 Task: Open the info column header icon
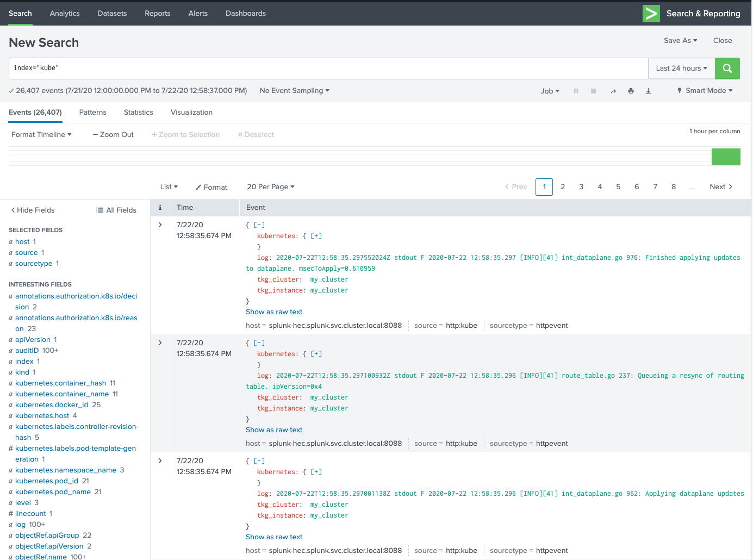pos(160,207)
